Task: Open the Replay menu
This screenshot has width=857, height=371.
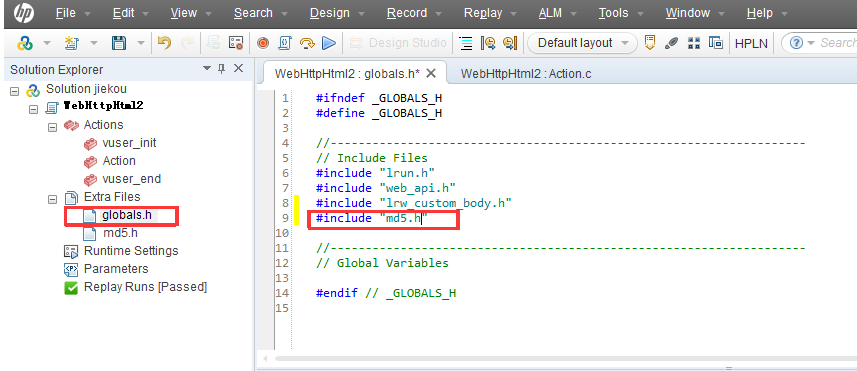Action: coord(483,13)
